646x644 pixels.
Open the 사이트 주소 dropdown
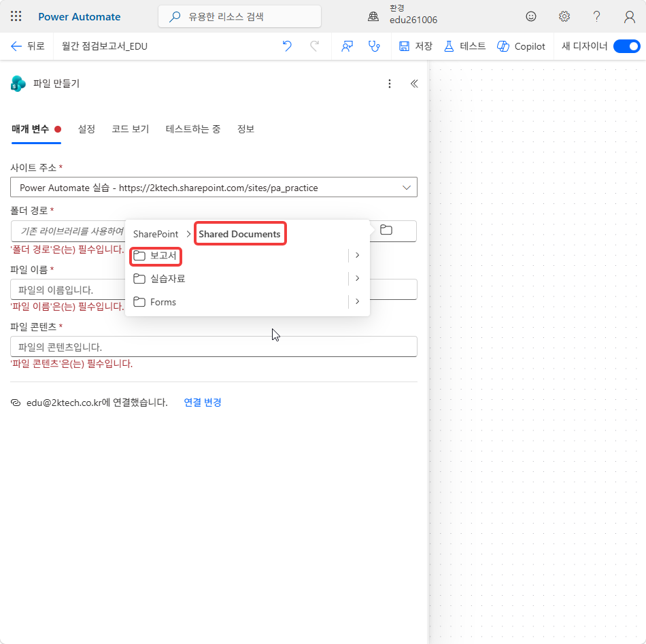click(x=214, y=188)
